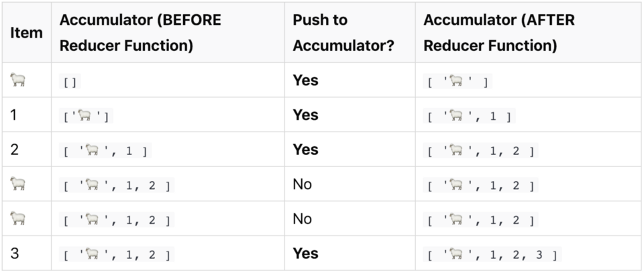Click the first 'No' cell in the table

(302, 184)
